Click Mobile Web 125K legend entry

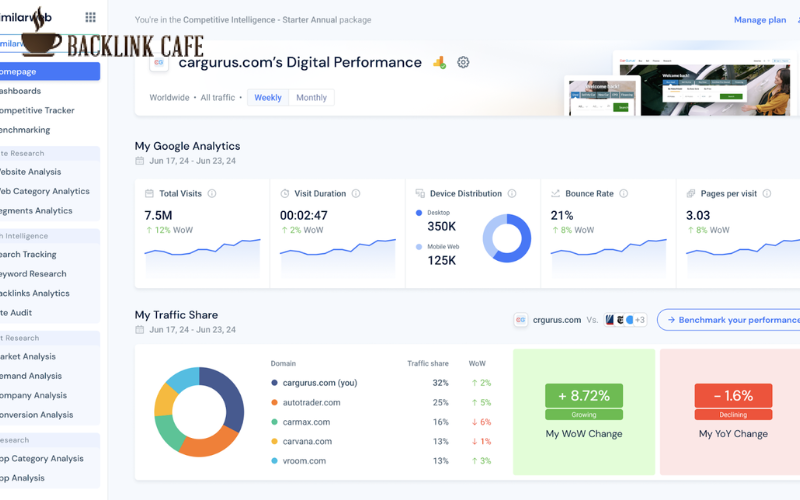(438, 254)
